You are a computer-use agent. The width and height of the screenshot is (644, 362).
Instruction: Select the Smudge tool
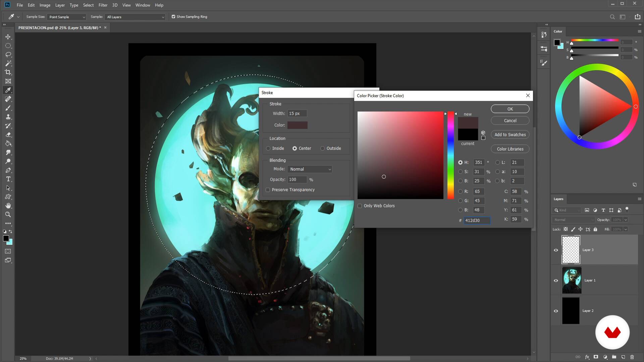click(x=8, y=152)
